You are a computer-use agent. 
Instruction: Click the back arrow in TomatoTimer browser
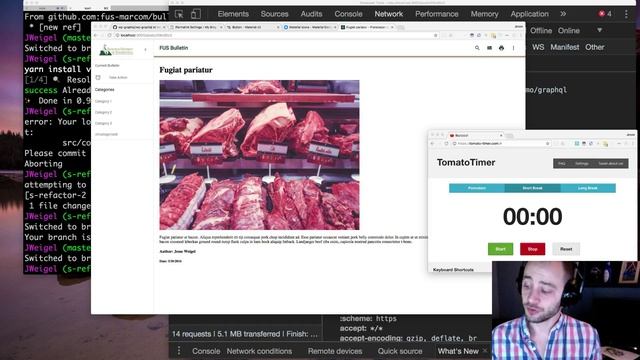point(433,144)
